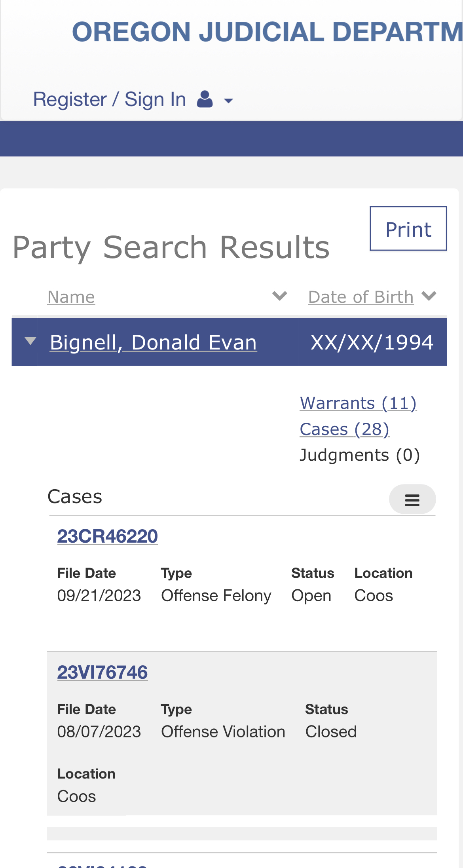Click the Judgments (0) label
463x868 pixels.
tap(360, 455)
